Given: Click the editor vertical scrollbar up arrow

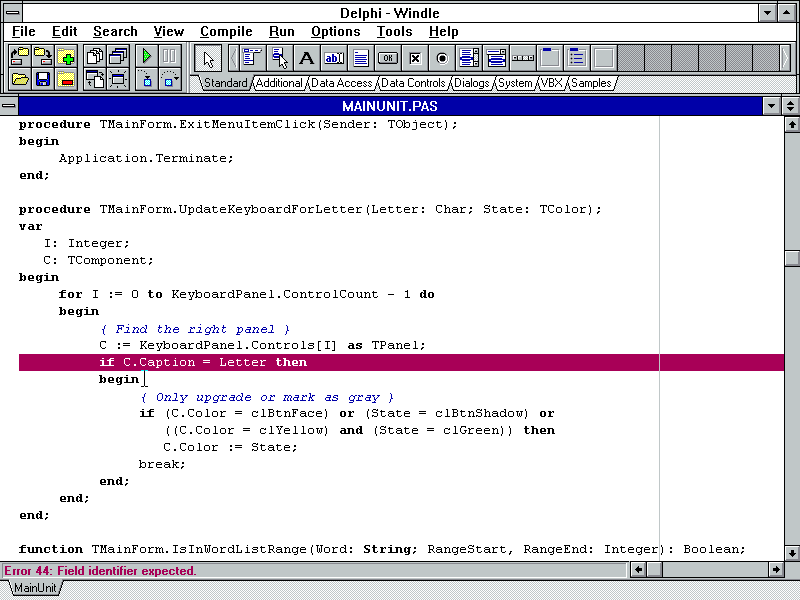Looking at the screenshot, I should coord(792,124).
